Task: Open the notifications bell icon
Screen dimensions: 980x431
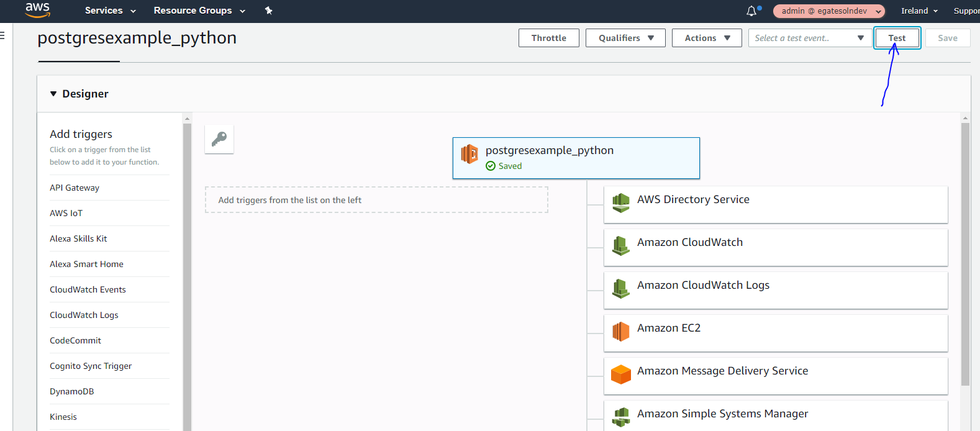Action: tap(751, 11)
